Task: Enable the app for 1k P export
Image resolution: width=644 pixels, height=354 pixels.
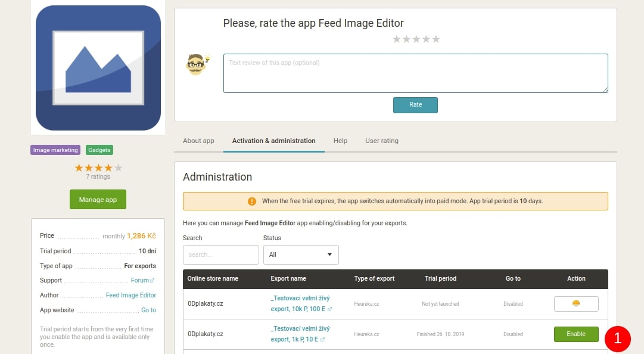Action: (576, 334)
